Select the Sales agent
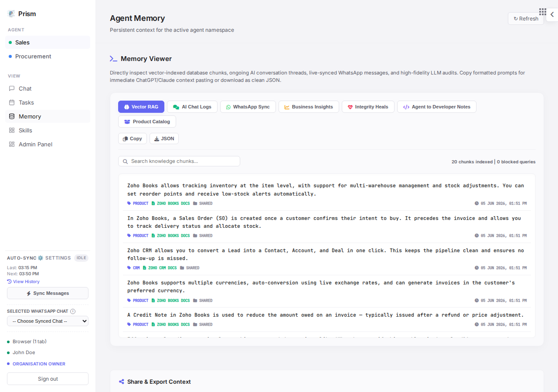558x392 pixels. (x=48, y=42)
